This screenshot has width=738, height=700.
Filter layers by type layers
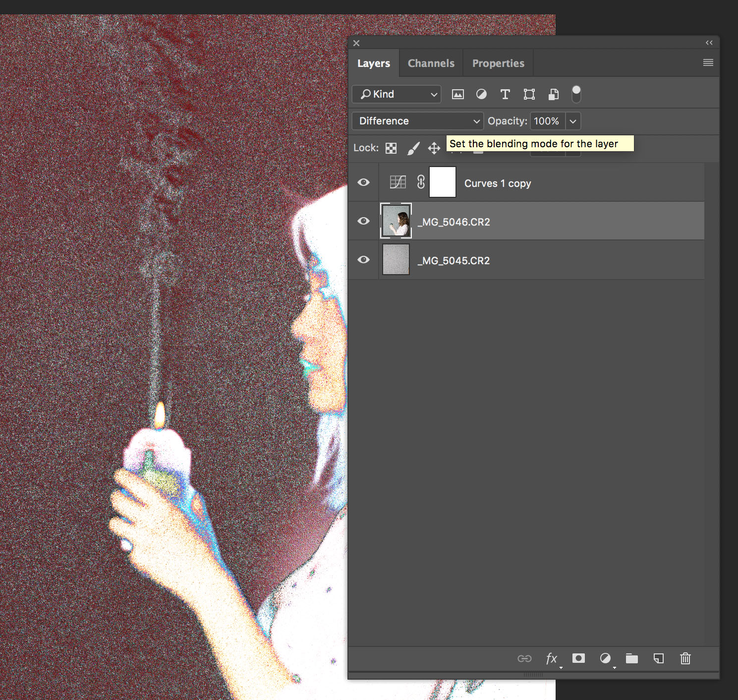pyautogui.click(x=505, y=94)
